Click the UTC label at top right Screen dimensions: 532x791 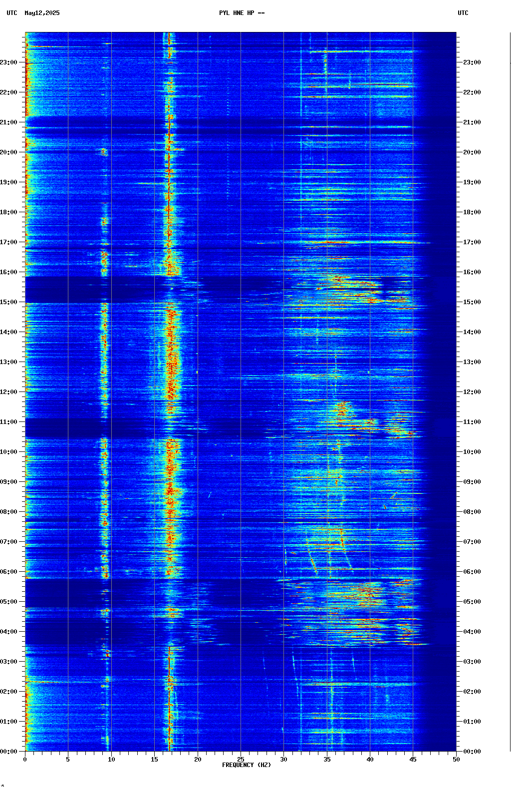(x=463, y=13)
